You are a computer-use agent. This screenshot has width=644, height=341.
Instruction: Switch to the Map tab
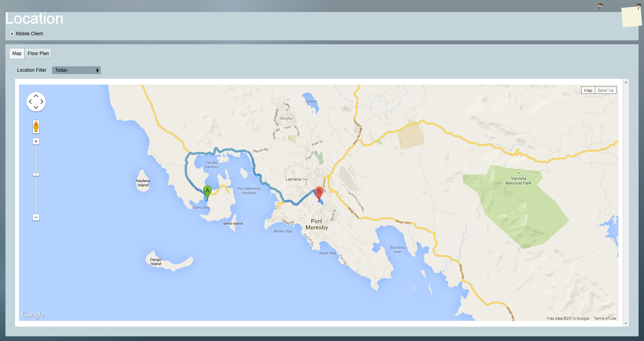click(17, 54)
